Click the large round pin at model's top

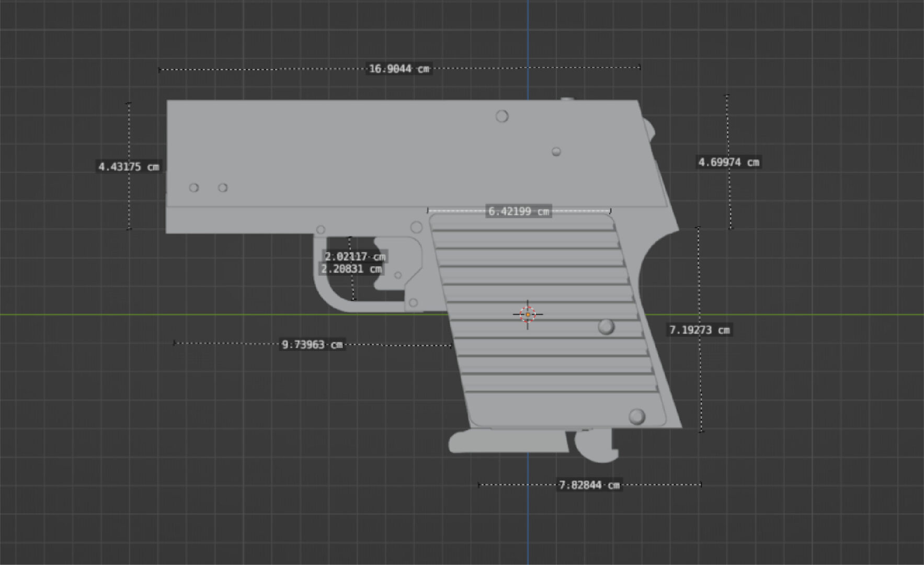pyautogui.click(x=502, y=116)
